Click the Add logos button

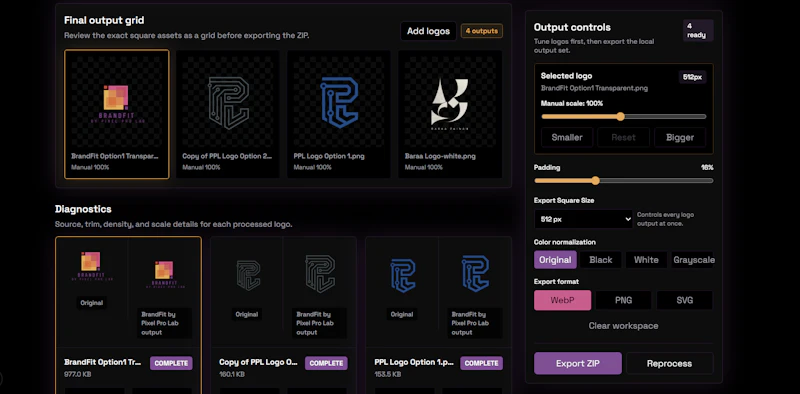point(428,31)
